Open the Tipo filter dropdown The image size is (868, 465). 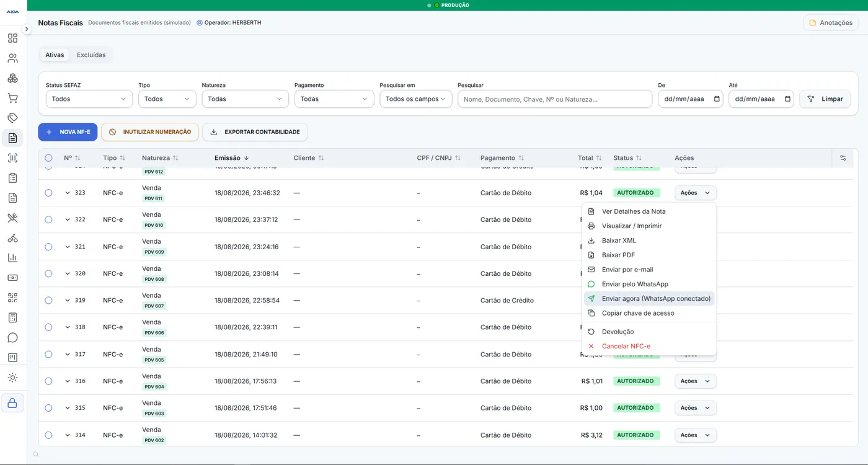167,99
